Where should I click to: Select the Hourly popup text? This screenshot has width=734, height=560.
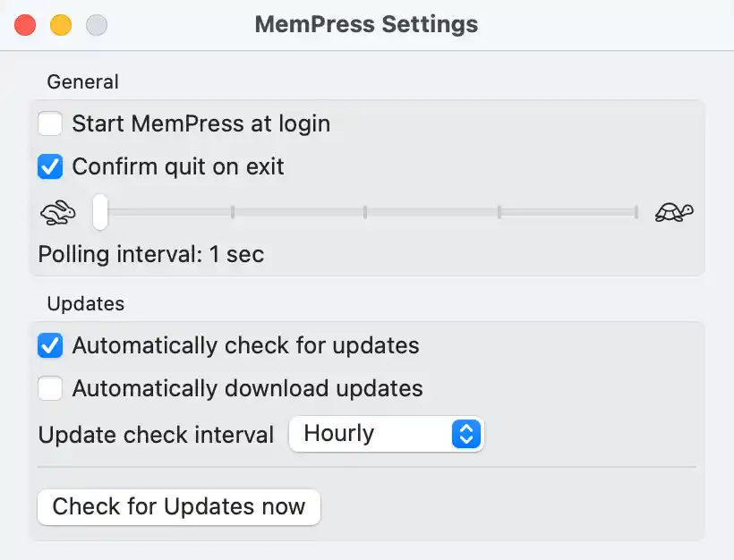[x=339, y=433]
